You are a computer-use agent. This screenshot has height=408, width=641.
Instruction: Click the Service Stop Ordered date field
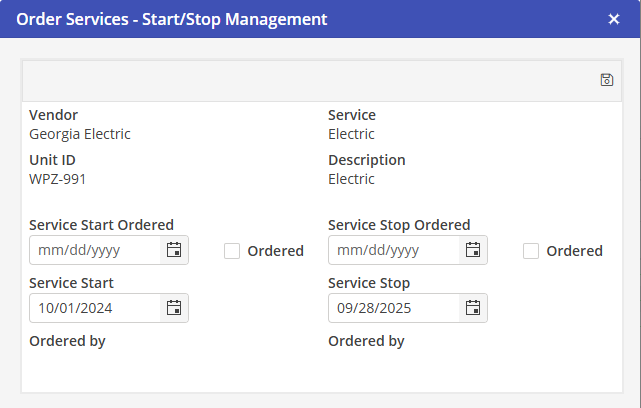pos(394,250)
